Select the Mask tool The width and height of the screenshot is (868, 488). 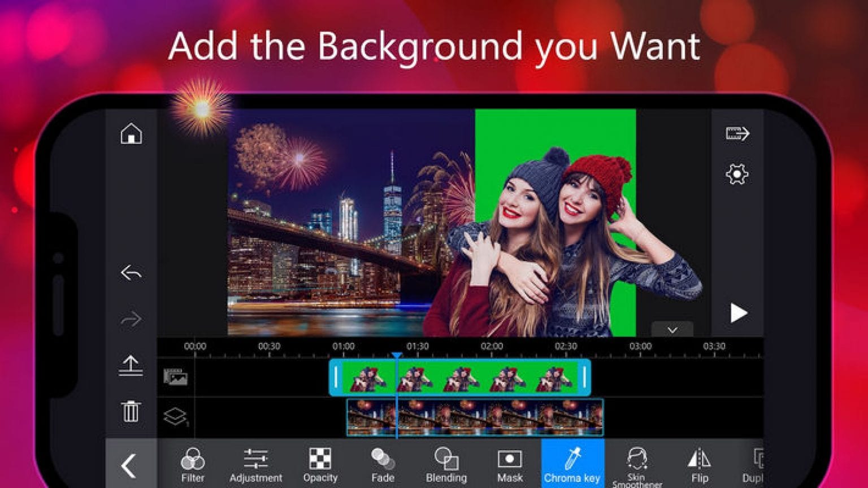point(509,465)
